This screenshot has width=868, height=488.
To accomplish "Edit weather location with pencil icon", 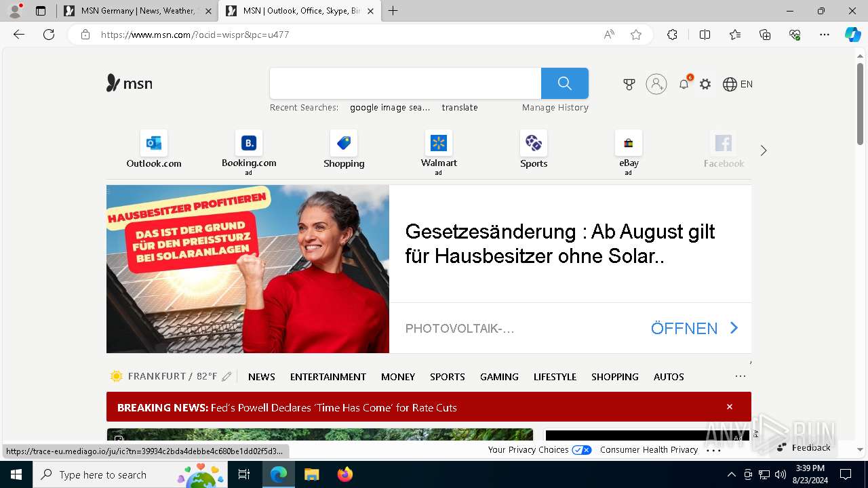I will [x=226, y=376].
